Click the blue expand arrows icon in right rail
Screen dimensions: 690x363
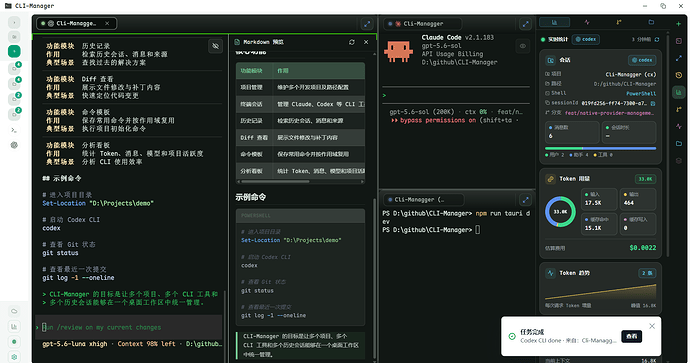coord(679,58)
